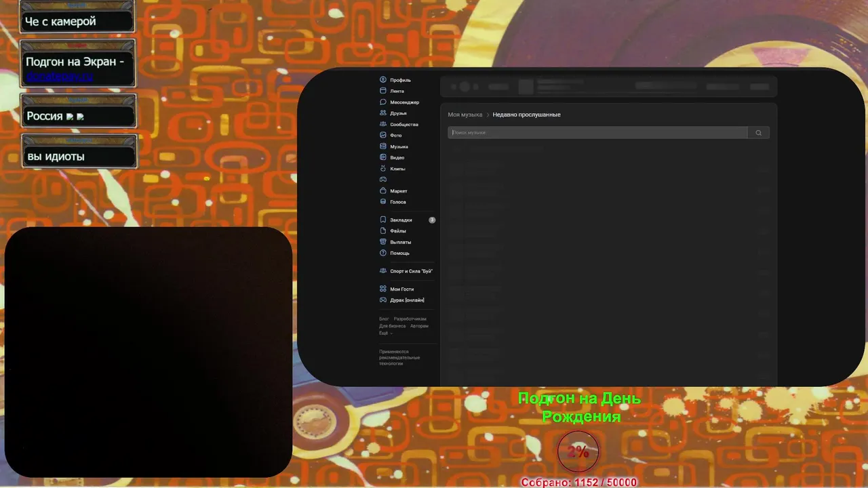Open the Разработчикам footer link
The height and width of the screenshot is (488, 868).
click(410, 319)
